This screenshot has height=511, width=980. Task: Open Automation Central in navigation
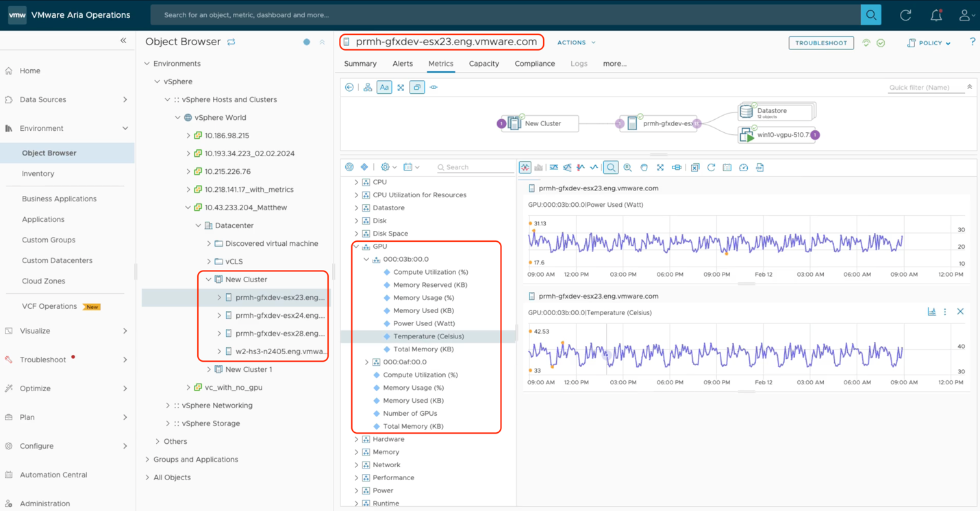point(53,475)
